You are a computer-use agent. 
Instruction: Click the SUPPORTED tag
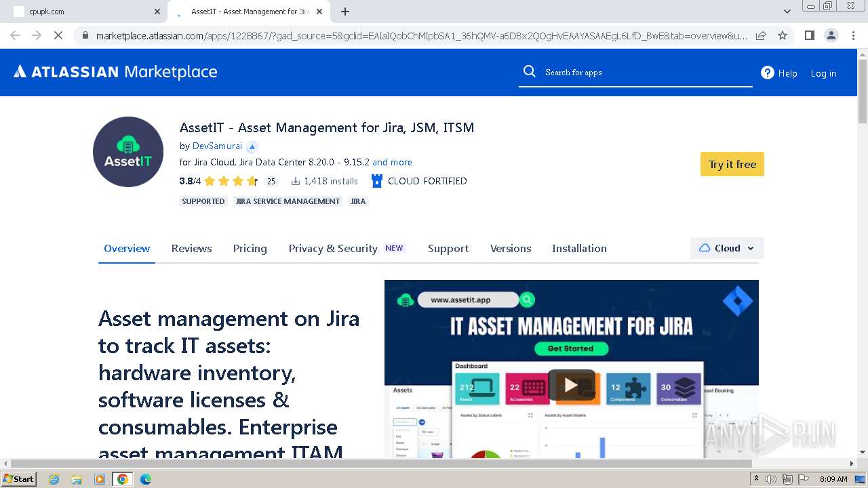click(203, 201)
